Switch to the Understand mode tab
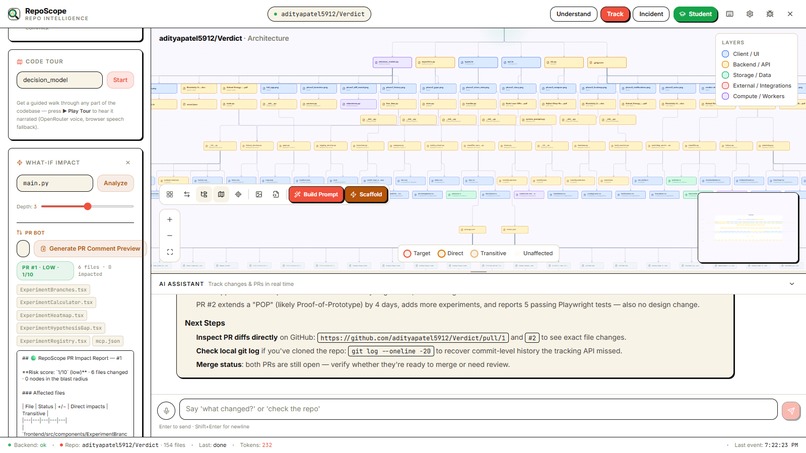Screen dimensions: 806x453 point(573,14)
